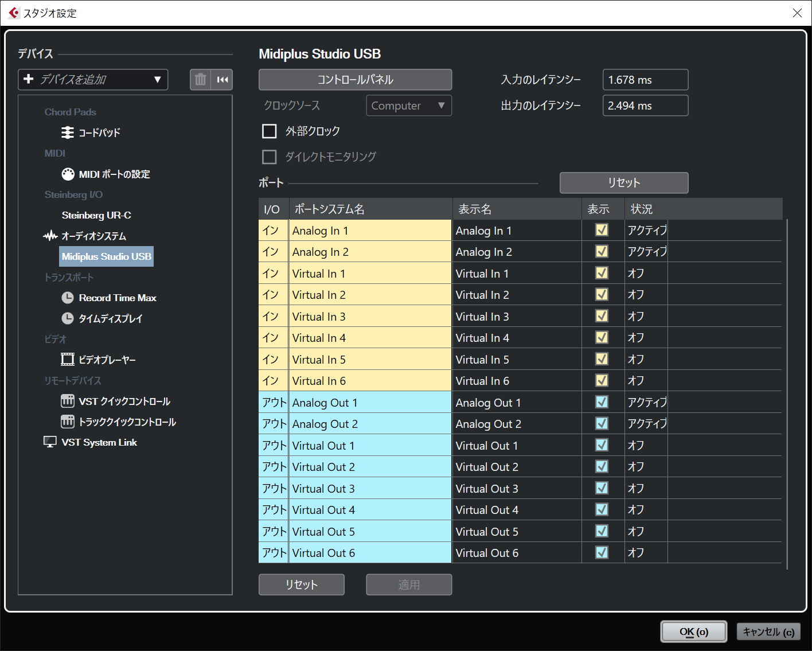812x651 pixels.
Task: Click the reset-to-defaults rewind icon
Action: (x=222, y=80)
